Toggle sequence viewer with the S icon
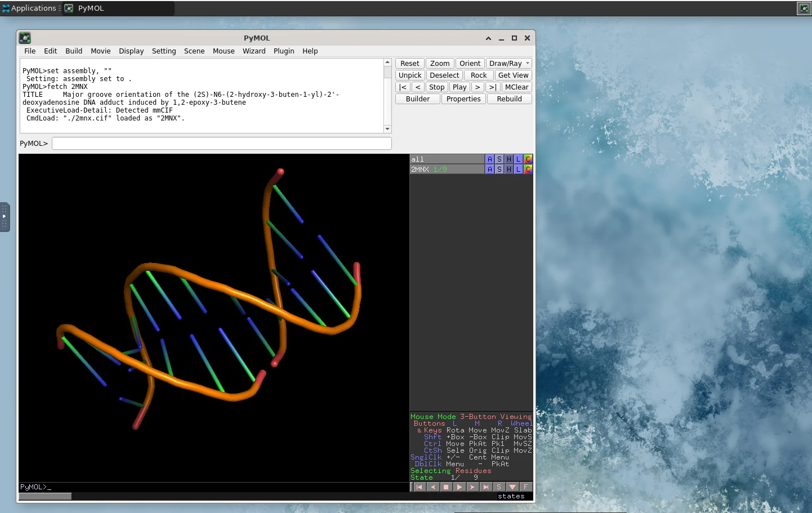The image size is (812, 513). (499, 487)
